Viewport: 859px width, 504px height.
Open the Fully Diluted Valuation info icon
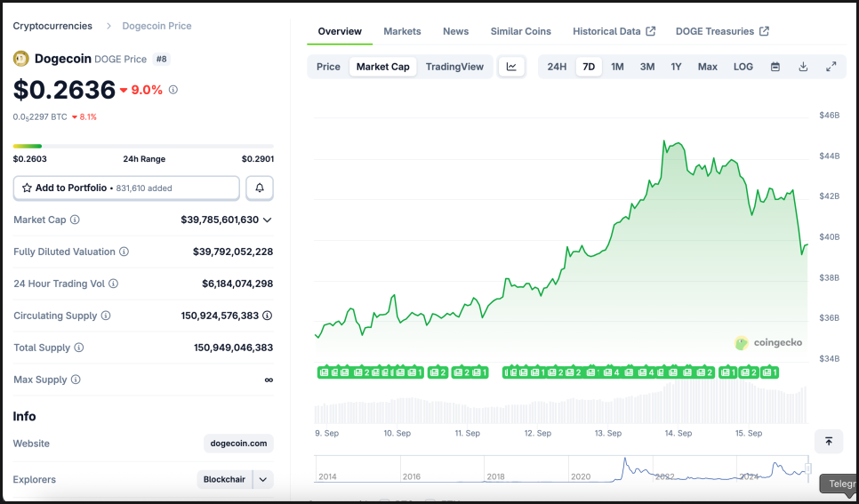click(x=124, y=252)
